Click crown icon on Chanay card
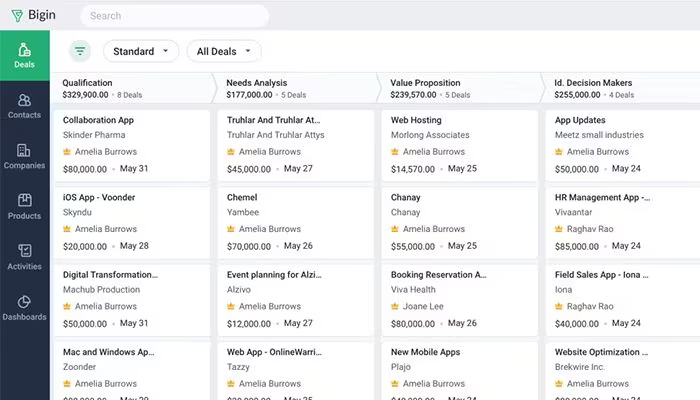The height and width of the screenshot is (400, 700). tap(395, 229)
